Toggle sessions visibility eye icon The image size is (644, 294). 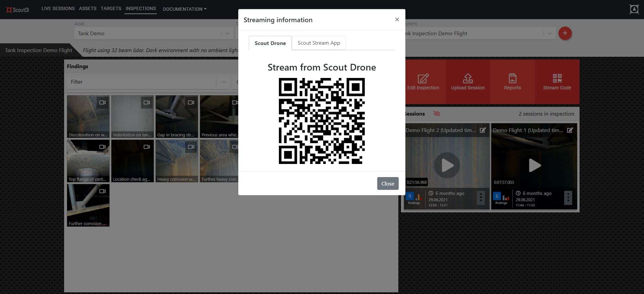437,114
